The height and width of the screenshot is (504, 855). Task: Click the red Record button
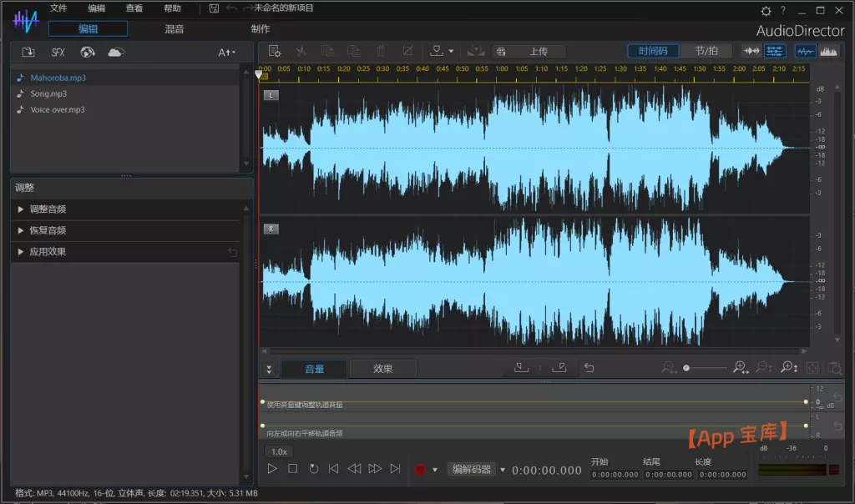coord(420,470)
